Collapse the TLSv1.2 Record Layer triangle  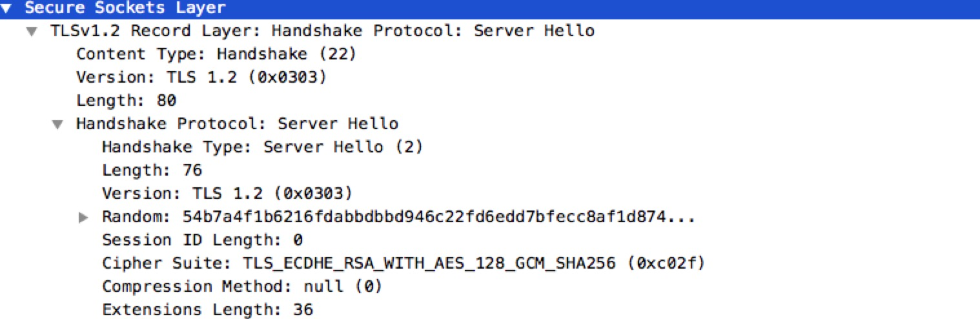[x=32, y=32]
